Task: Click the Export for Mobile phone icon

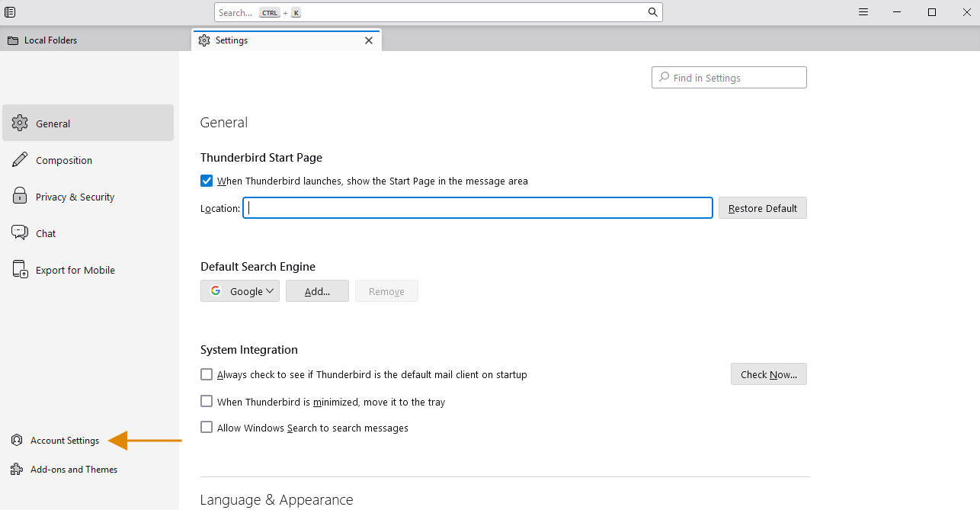Action: click(20, 270)
